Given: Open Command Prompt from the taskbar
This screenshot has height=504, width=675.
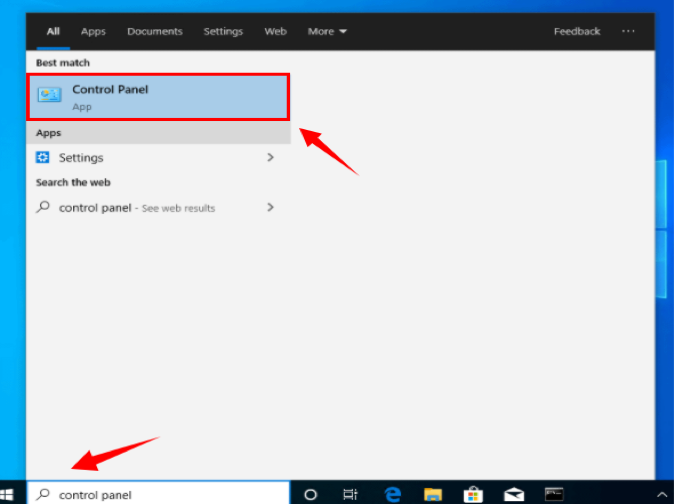Looking at the screenshot, I should click(x=554, y=495).
